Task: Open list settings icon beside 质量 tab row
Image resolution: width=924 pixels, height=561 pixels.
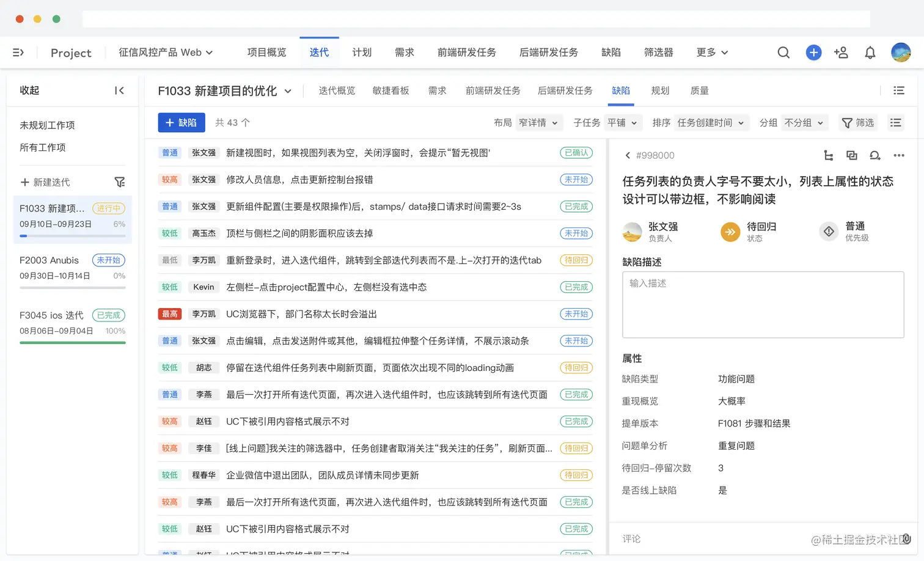Action: click(x=899, y=90)
